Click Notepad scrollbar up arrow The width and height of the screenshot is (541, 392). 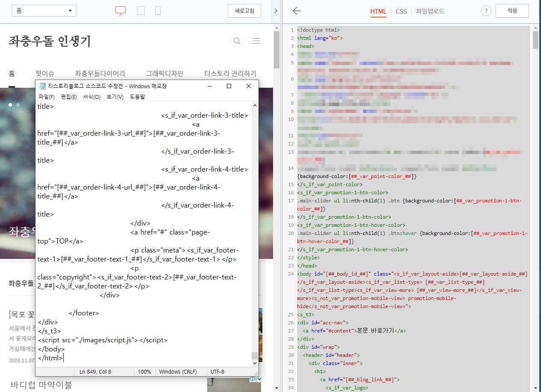[x=255, y=105]
